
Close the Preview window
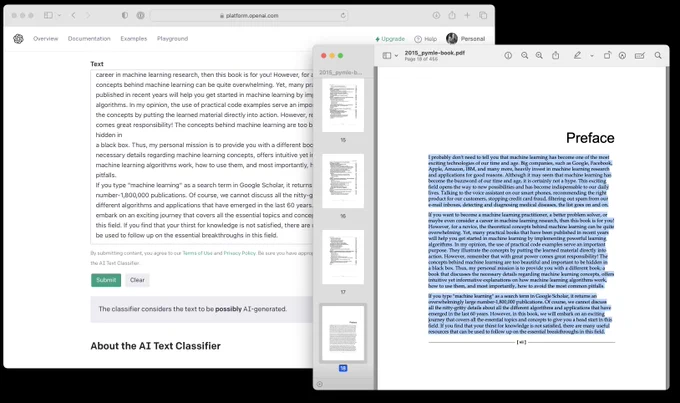(324, 56)
